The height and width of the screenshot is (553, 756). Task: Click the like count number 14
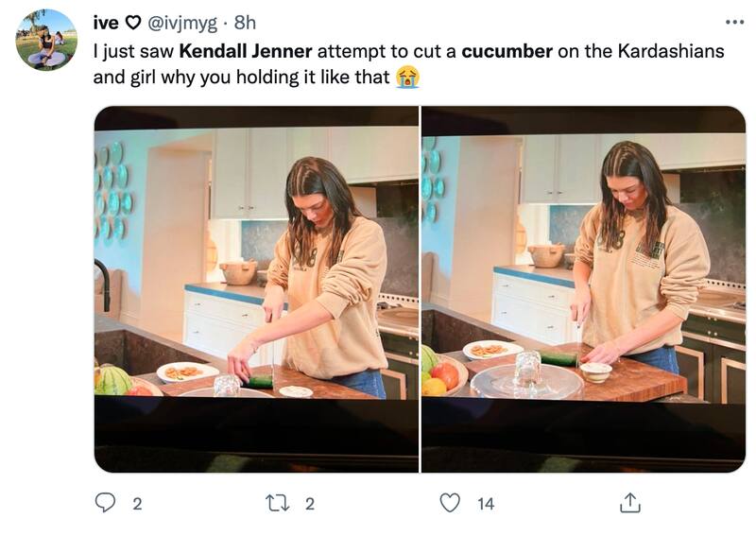(x=486, y=504)
